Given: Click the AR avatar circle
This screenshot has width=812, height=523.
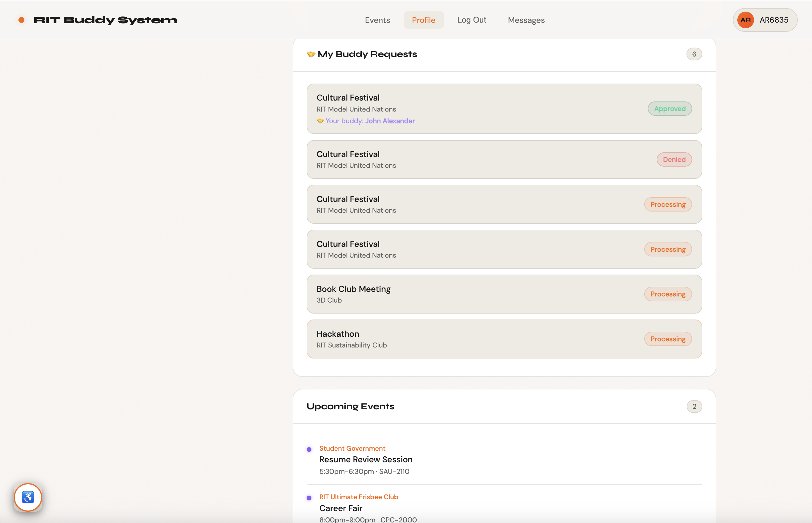Looking at the screenshot, I should click(x=745, y=20).
